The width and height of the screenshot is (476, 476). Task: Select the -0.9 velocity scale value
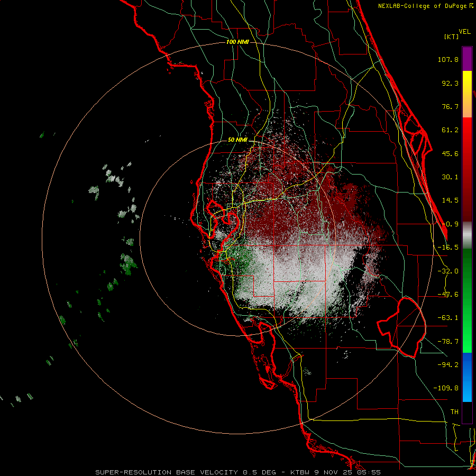coord(450,224)
